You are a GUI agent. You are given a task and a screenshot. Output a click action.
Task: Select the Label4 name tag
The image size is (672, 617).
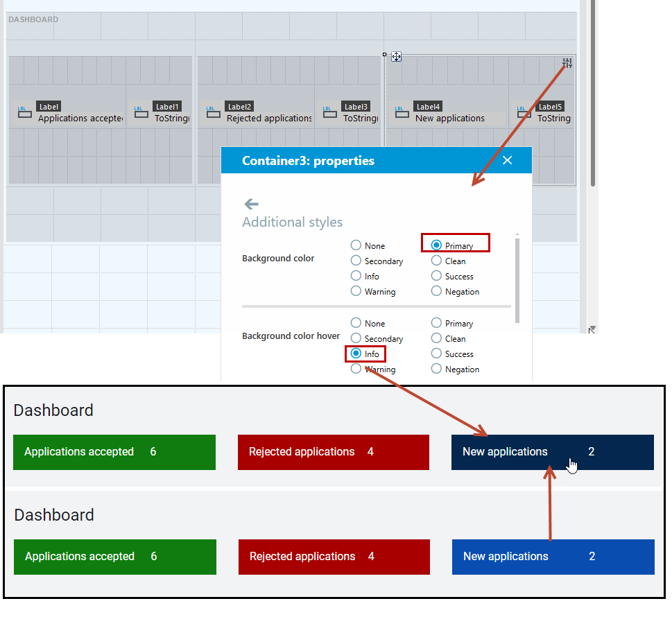pos(428,107)
